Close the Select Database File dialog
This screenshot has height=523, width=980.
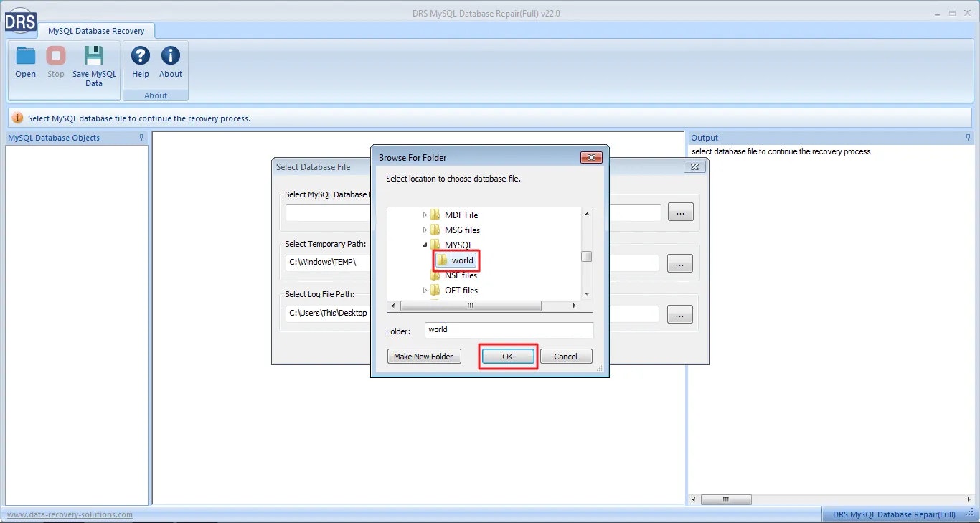(x=694, y=166)
